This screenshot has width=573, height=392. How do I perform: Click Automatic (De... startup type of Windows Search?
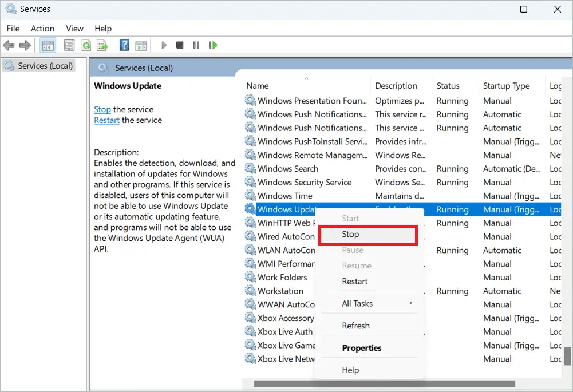[x=511, y=168]
